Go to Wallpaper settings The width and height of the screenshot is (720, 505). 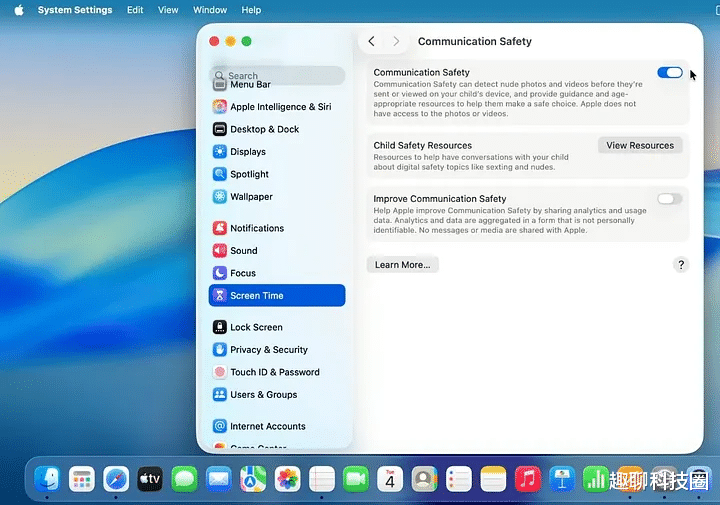pos(276,196)
